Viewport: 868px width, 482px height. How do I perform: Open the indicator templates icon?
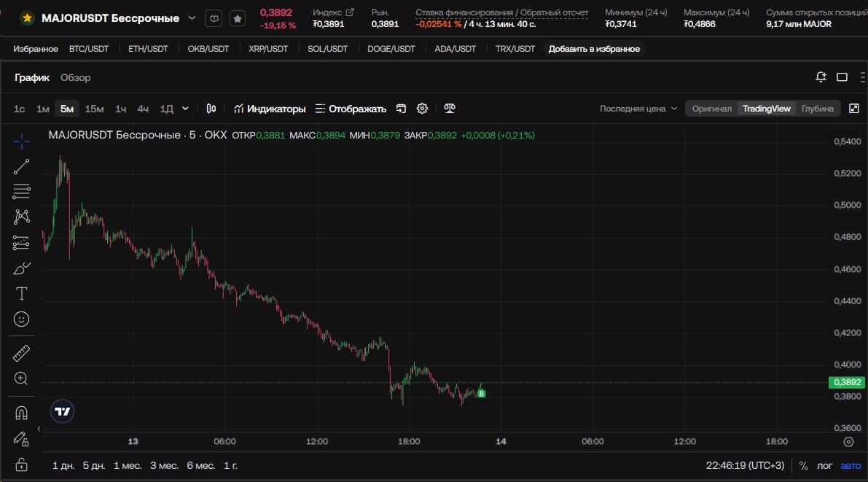tap(402, 109)
